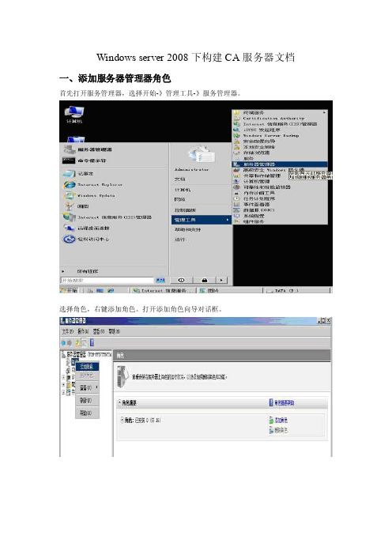Click 文档 (Documents) in the Start menu
The width and height of the screenshot is (392, 555).
pyautogui.click(x=179, y=179)
